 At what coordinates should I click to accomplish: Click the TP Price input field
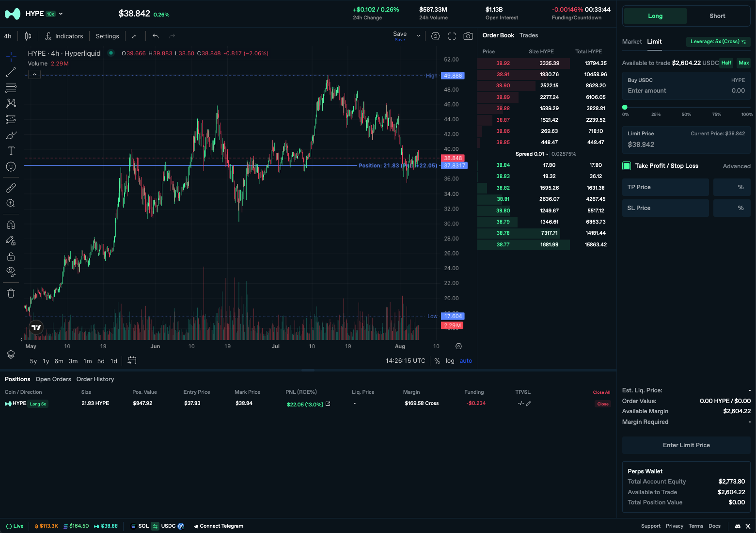[x=665, y=187]
